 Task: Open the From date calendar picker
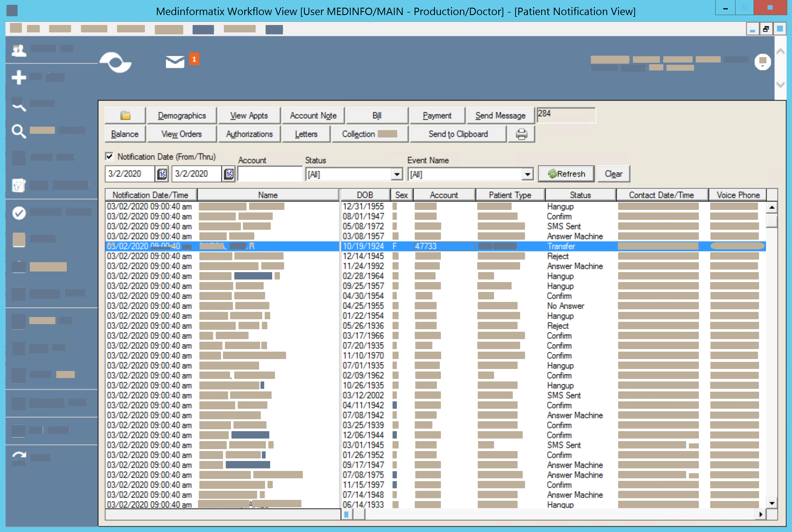pyautogui.click(x=162, y=174)
